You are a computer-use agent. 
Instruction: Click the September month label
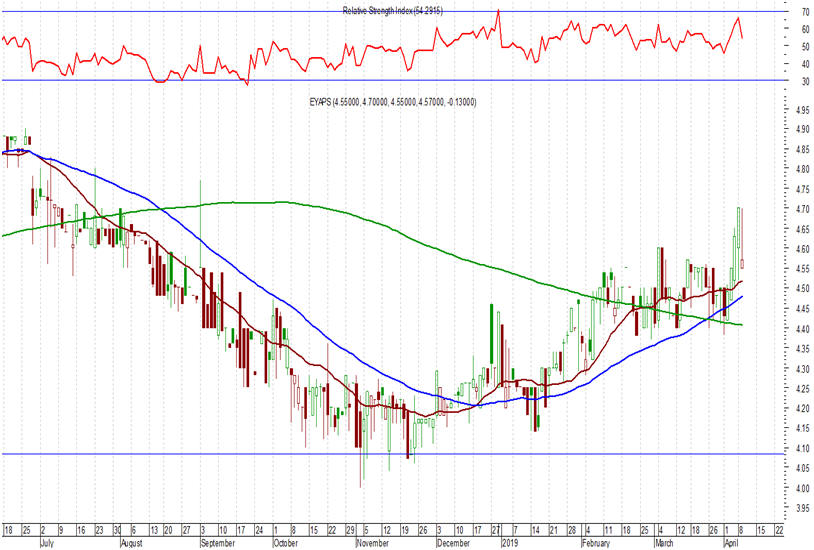(x=218, y=543)
